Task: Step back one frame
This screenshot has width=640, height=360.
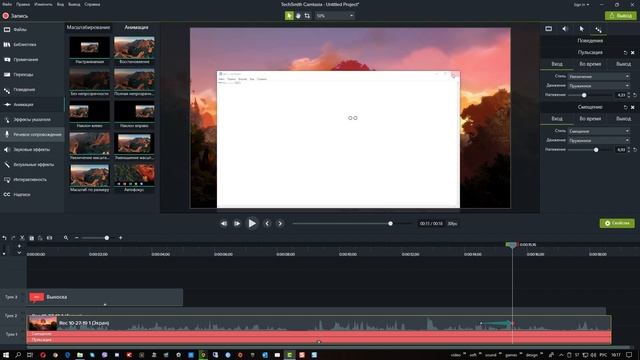Action: [224, 223]
